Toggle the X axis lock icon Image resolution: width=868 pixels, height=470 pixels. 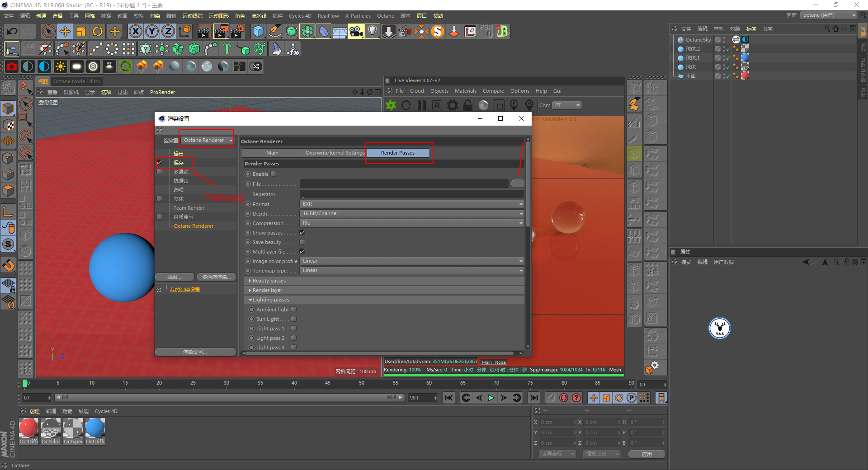click(135, 31)
